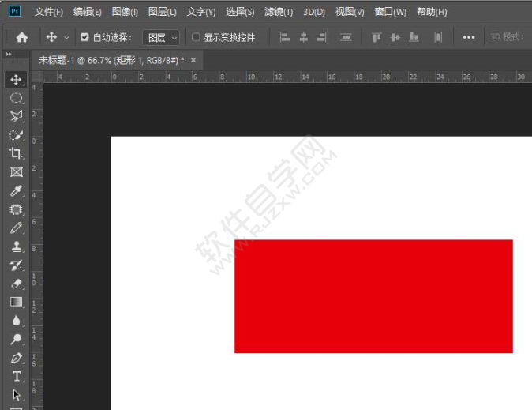The height and width of the screenshot is (410, 532).
Task: Select the Eraser tool
Action: pos(16,284)
